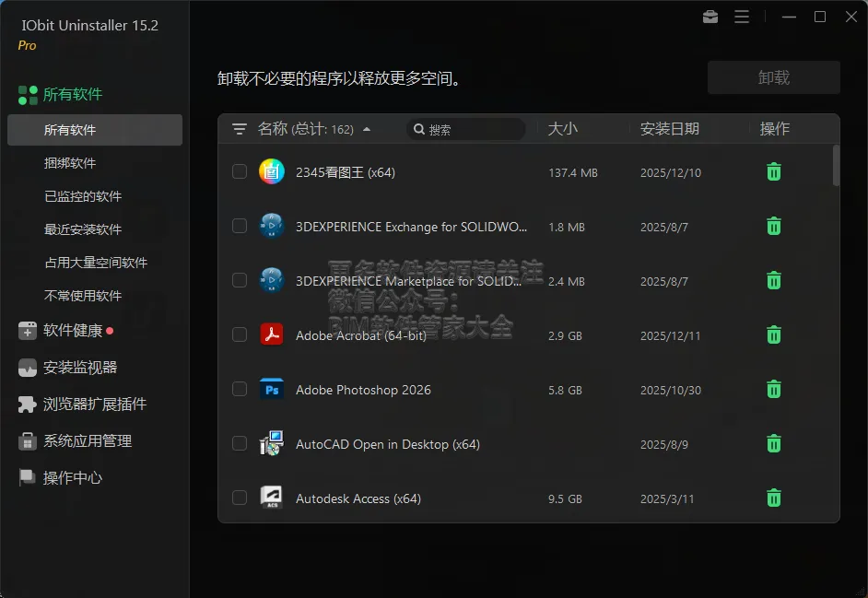Toggle the name sort arrow next to 总计: 162
Viewport: 868px width, 598px height.
click(367, 130)
